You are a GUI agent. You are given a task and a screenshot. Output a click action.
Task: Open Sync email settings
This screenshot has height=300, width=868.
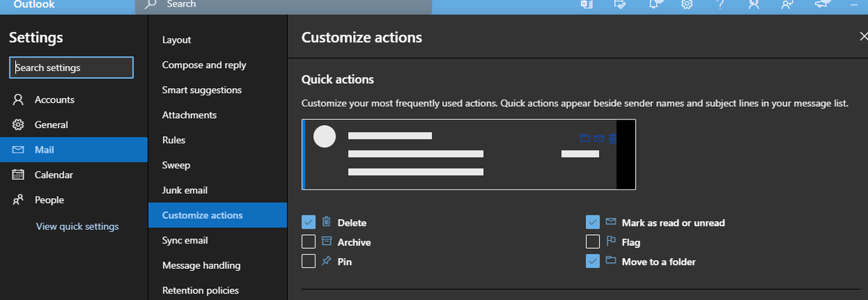coord(218,241)
